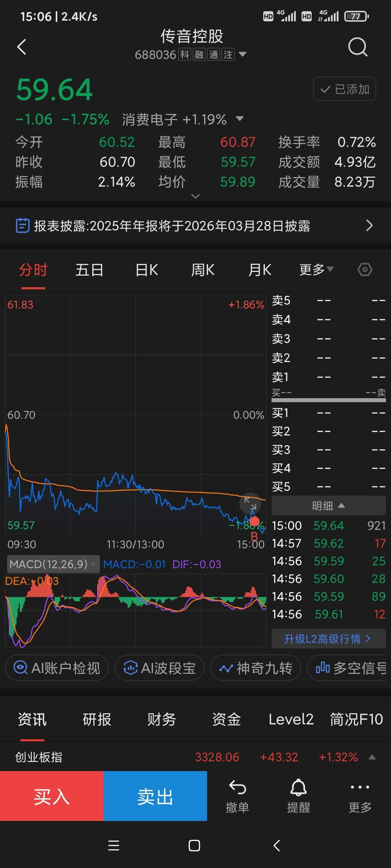Open the MACD(12,26,9) indicator dropdown
The height and width of the screenshot is (868, 391).
[53, 564]
